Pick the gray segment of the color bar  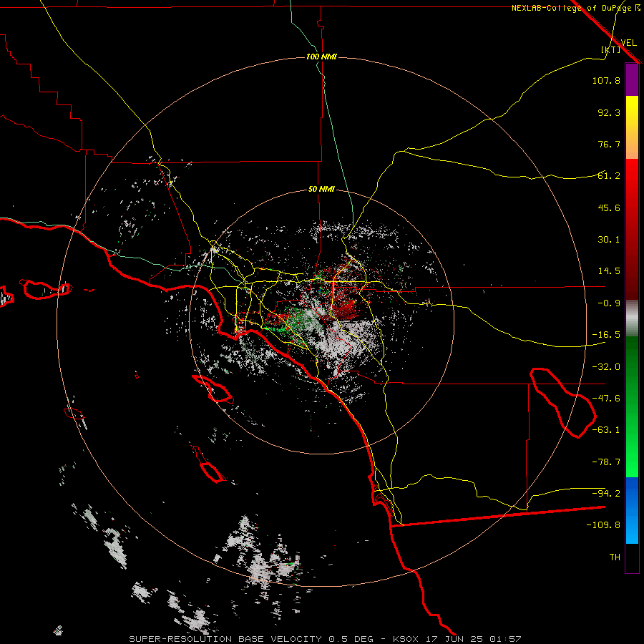[632, 318]
